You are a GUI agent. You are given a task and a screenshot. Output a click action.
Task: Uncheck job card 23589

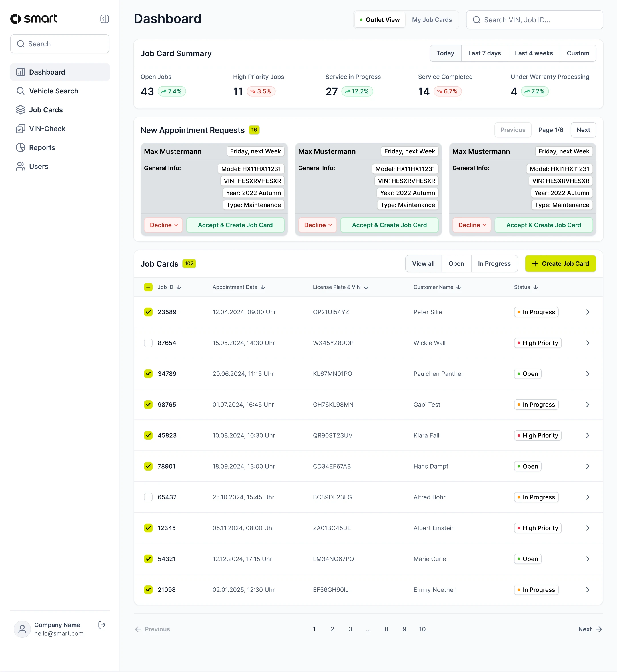click(x=148, y=312)
